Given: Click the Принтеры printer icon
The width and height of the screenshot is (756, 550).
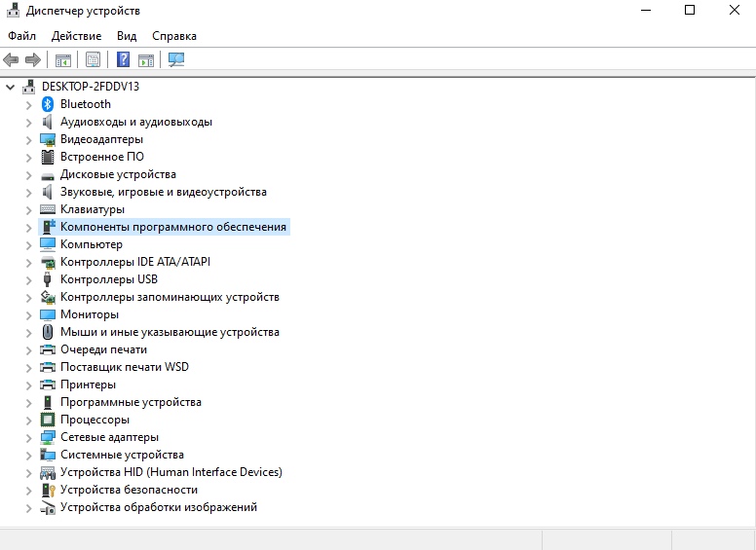Looking at the screenshot, I should [47, 385].
